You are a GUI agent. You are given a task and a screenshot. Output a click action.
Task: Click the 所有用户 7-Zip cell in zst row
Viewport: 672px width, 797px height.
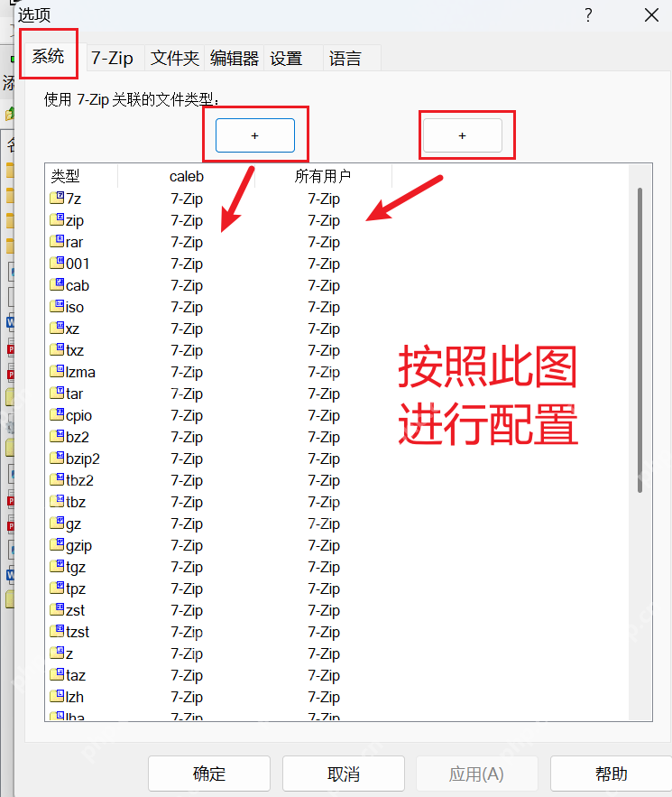coord(324,610)
